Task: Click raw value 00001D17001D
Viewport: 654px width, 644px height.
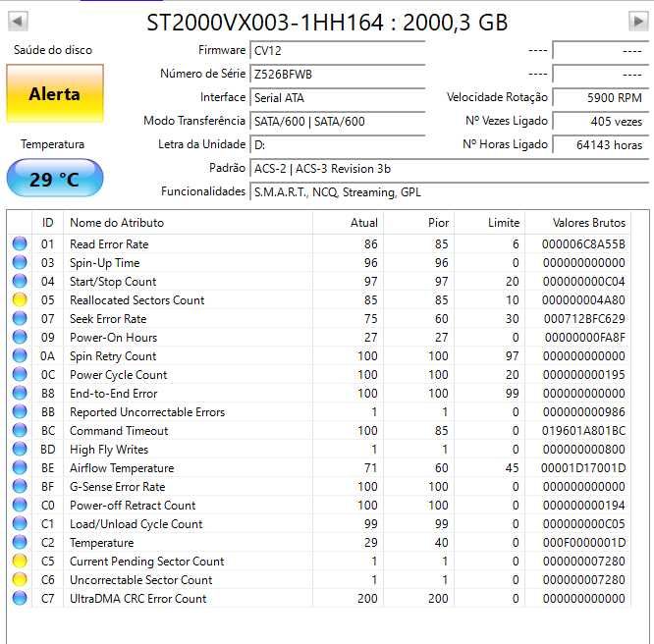Action: point(583,468)
